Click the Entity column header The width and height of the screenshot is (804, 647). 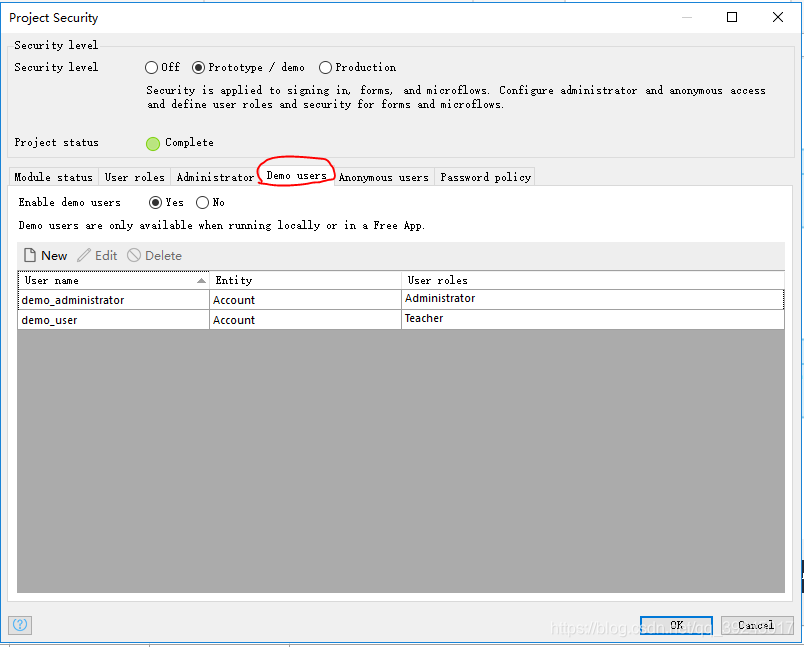click(x=306, y=280)
